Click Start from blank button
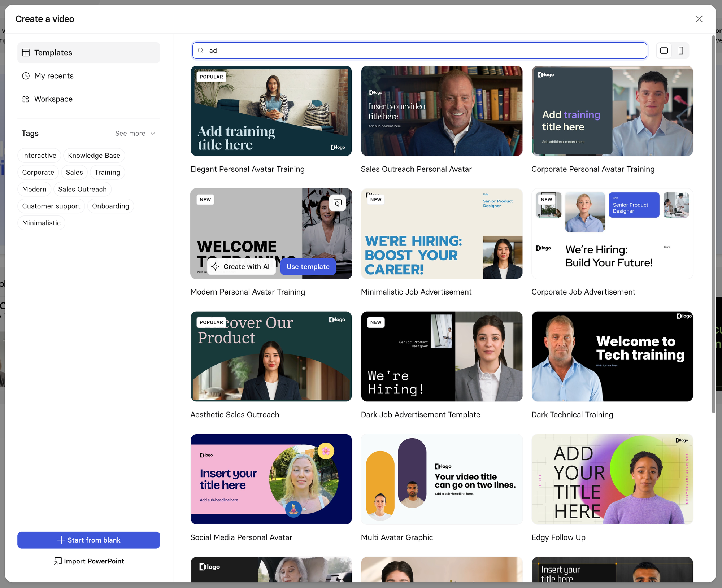 (x=88, y=540)
